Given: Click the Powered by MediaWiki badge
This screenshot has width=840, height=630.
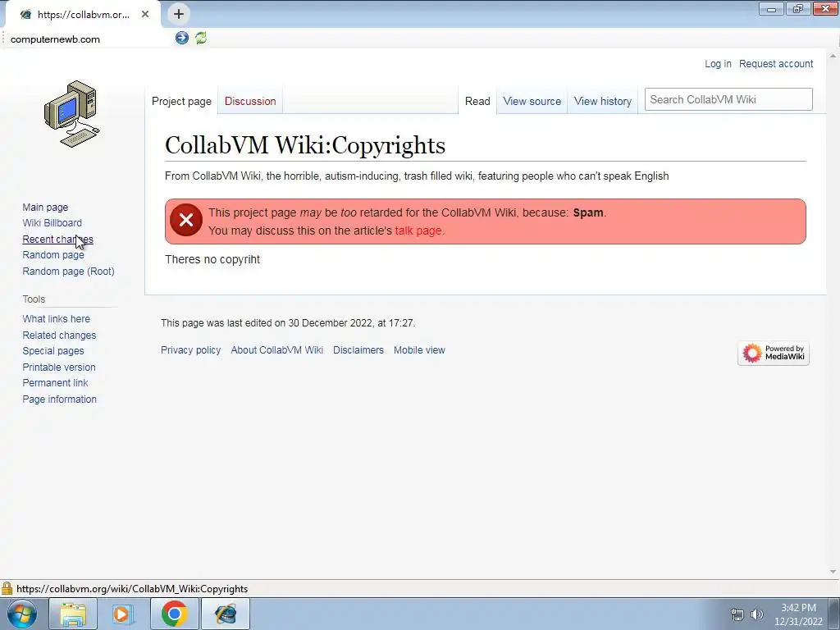Looking at the screenshot, I should point(773,353).
